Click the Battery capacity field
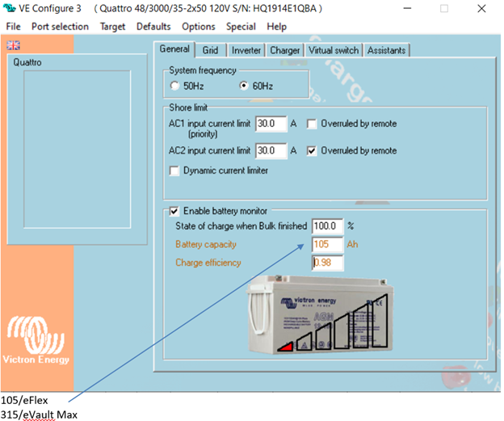 point(327,244)
